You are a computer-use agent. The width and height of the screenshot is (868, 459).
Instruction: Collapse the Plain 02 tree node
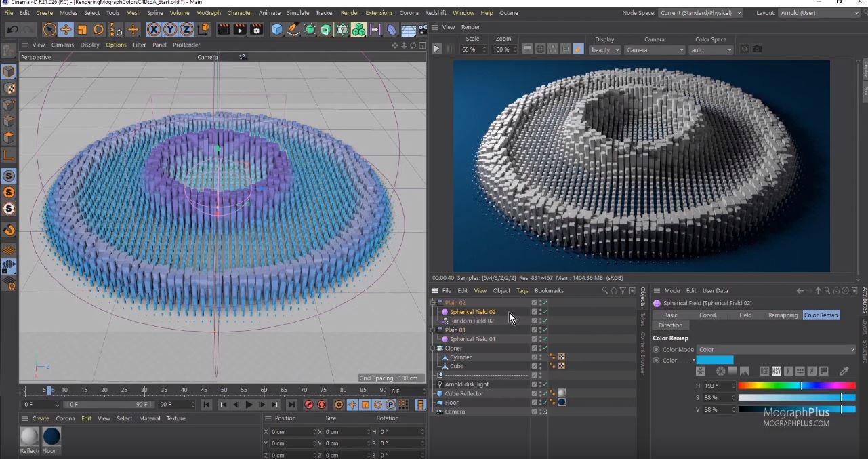[x=434, y=302]
